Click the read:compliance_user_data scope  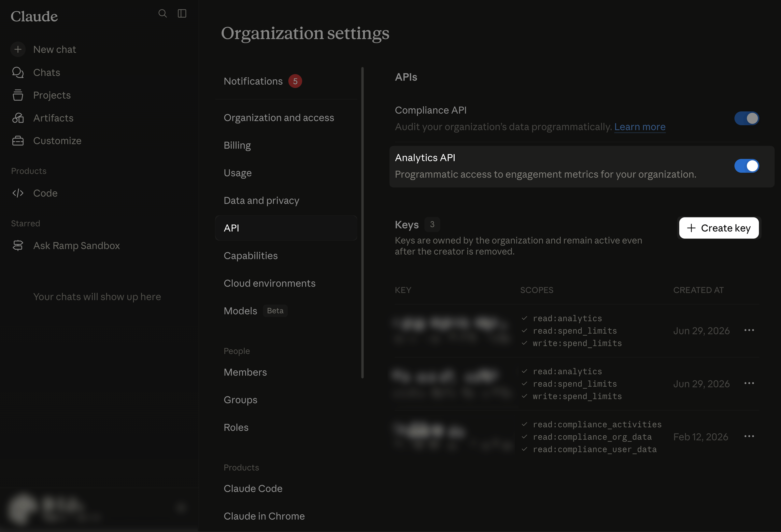pyautogui.click(x=595, y=449)
